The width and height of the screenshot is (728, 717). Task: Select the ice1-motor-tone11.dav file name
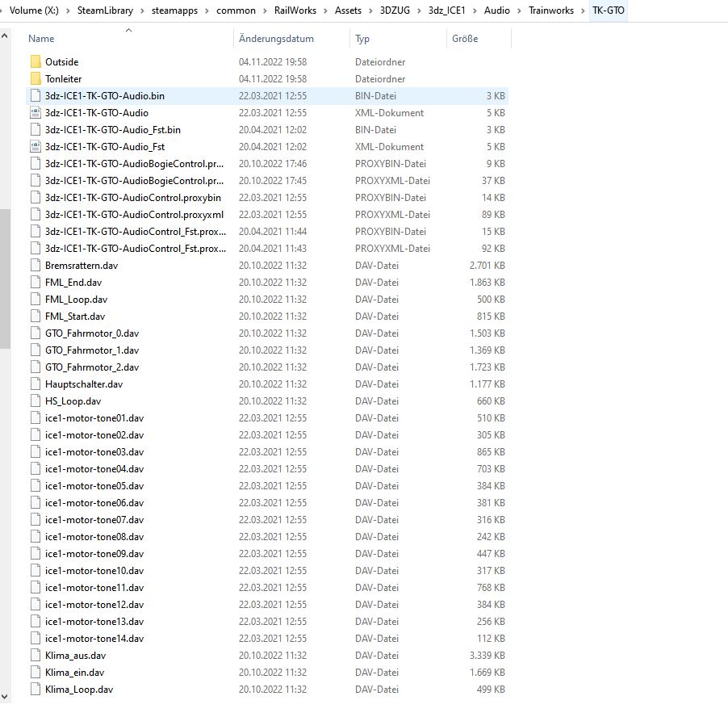point(94,588)
